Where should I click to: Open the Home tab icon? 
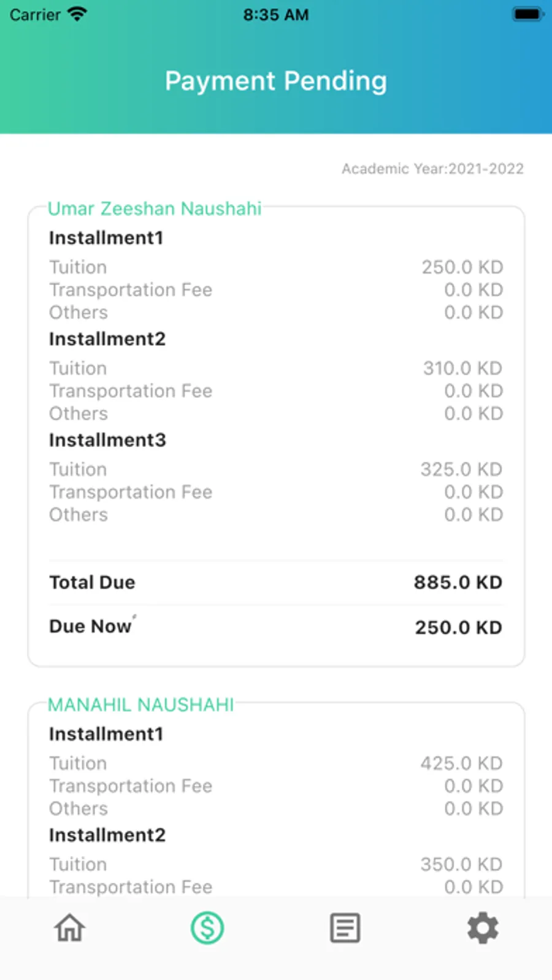pos(69,928)
